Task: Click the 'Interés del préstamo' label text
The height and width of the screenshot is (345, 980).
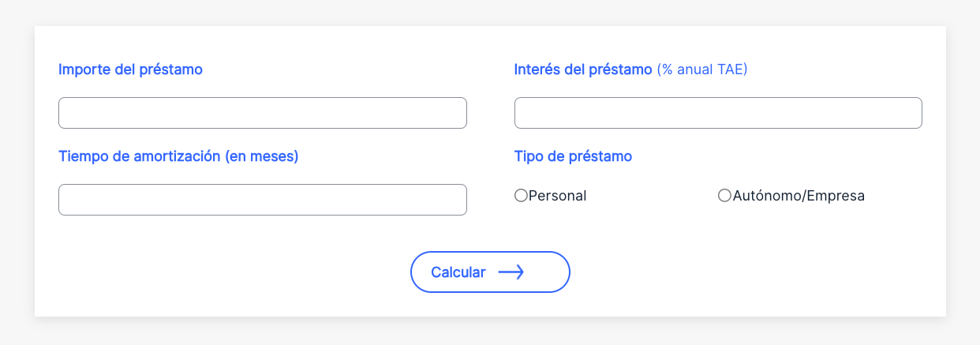Action: coord(583,69)
